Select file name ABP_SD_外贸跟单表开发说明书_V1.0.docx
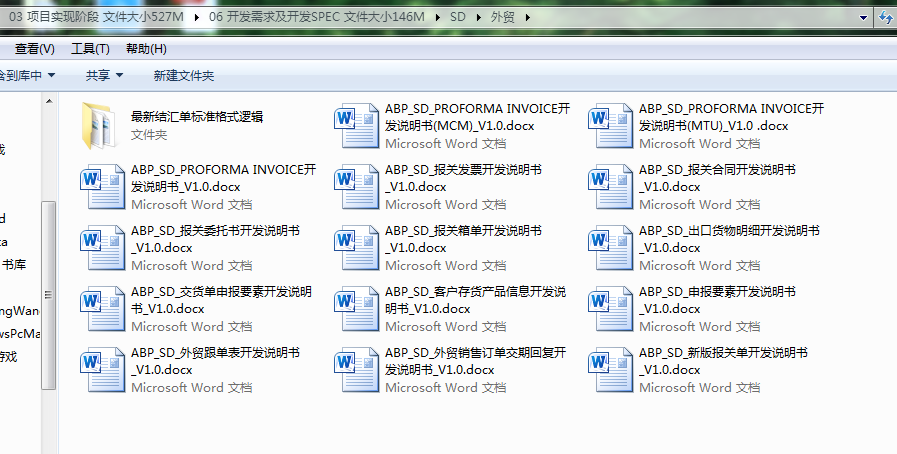Image resolution: width=897 pixels, height=454 pixels. (x=215, y=361)
